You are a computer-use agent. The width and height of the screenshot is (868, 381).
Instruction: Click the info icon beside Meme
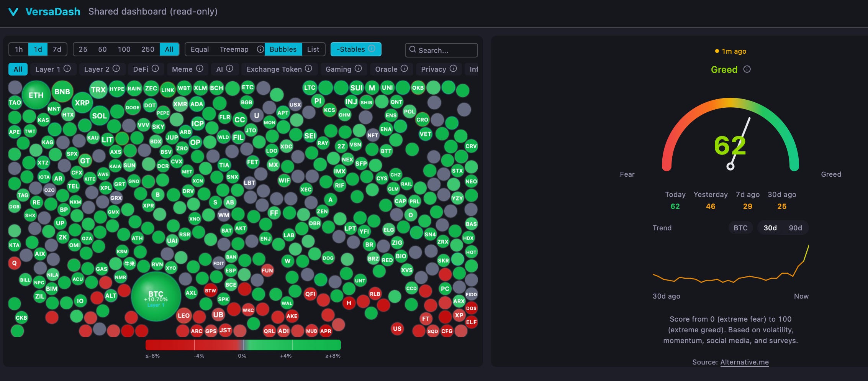click(200, 69)
